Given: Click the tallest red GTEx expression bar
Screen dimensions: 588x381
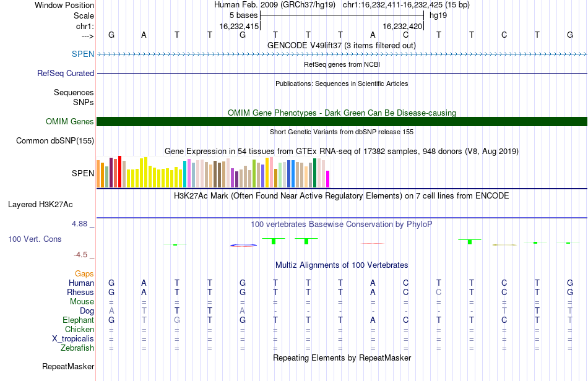Looking at the screenshot, I should (119, 171).
